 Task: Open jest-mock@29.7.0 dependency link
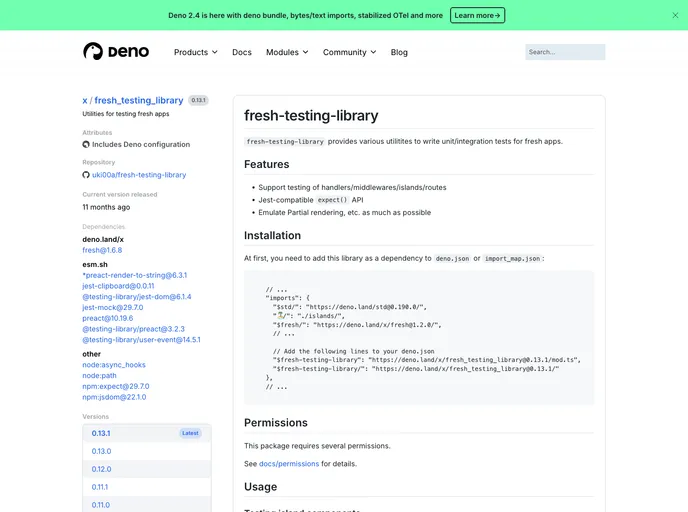click(113, 308)
